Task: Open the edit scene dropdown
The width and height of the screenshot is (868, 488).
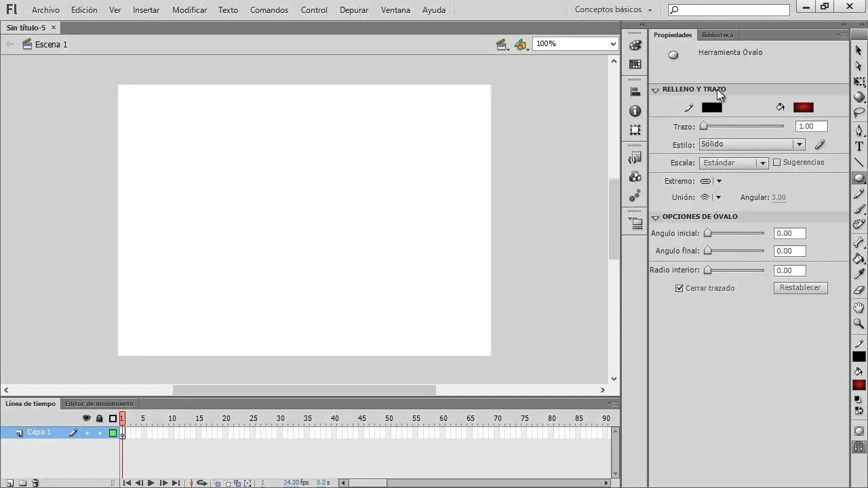Action: tap(502, 45)
